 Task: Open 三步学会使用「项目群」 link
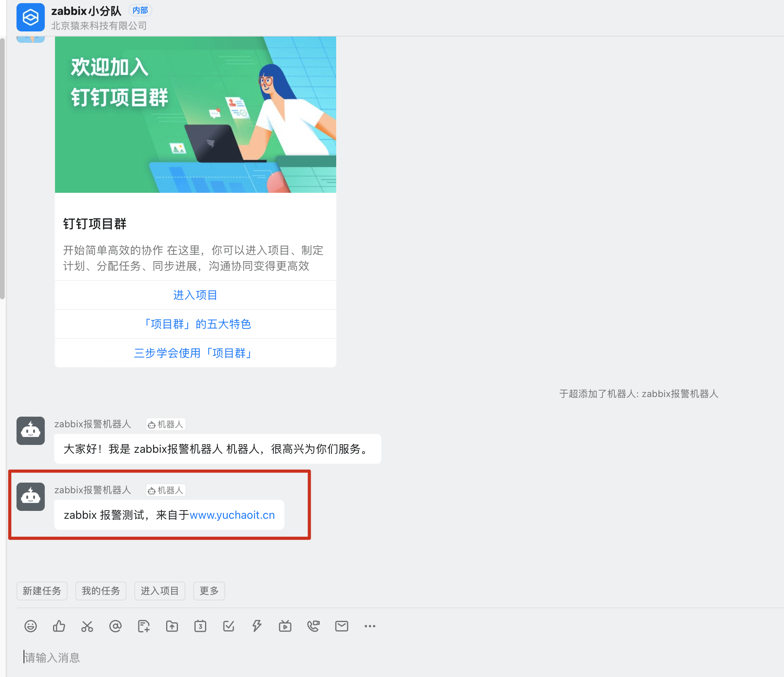(196, 353)
